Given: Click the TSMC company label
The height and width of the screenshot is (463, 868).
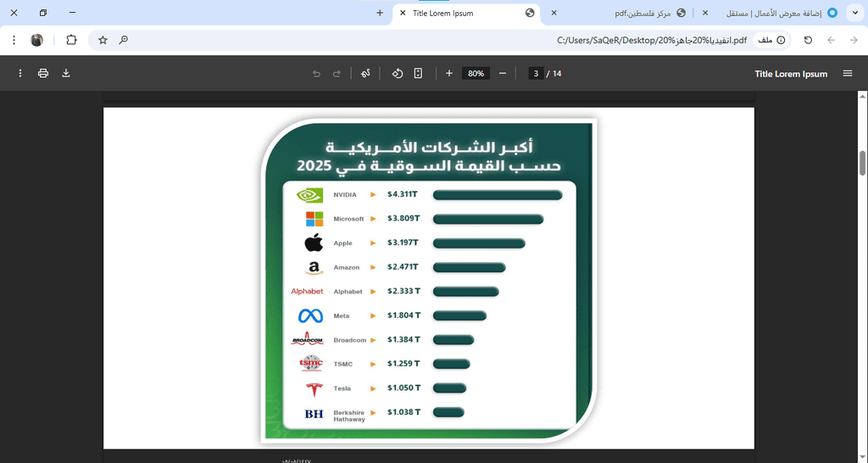Looking at the screenshot, I should [x=343, y=365].
